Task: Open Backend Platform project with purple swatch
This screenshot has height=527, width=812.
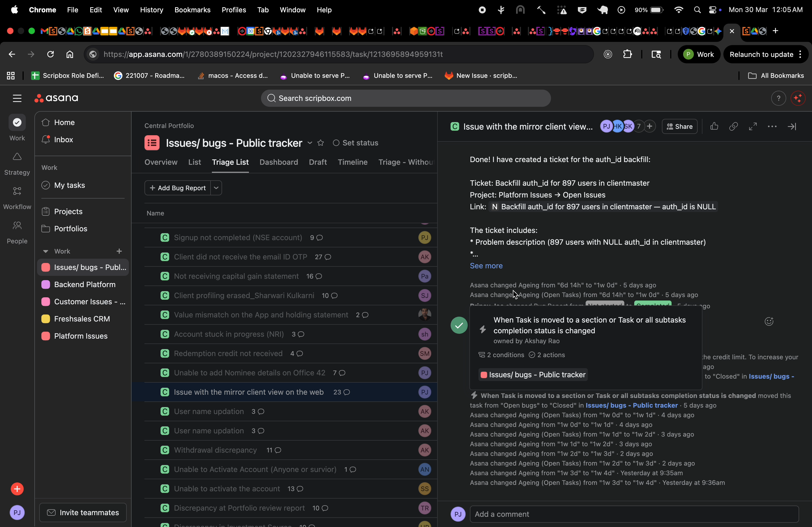Action: pyautogui.click(x=83, y=284)
